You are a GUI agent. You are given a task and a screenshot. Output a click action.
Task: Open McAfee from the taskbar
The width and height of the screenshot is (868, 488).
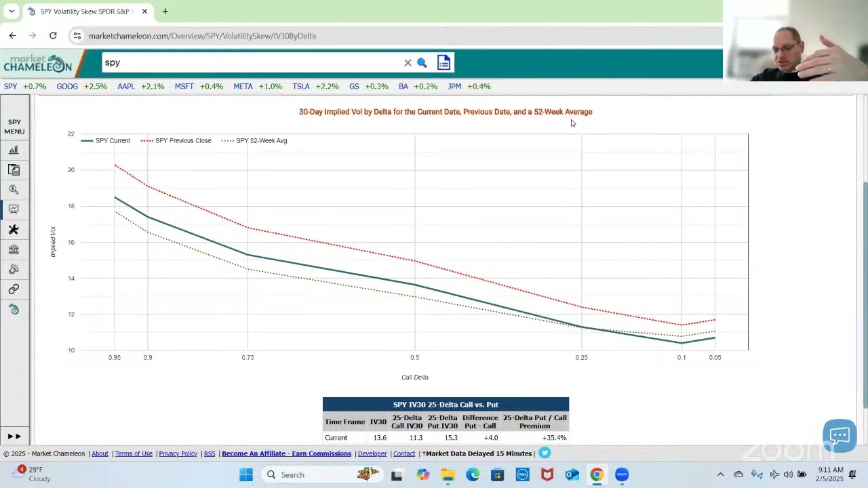(547, 474)
